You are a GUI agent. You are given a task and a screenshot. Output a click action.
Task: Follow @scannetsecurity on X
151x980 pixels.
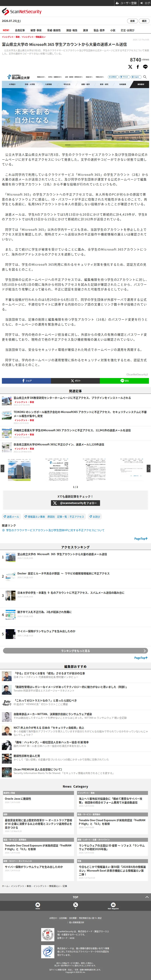click(75, 503)
